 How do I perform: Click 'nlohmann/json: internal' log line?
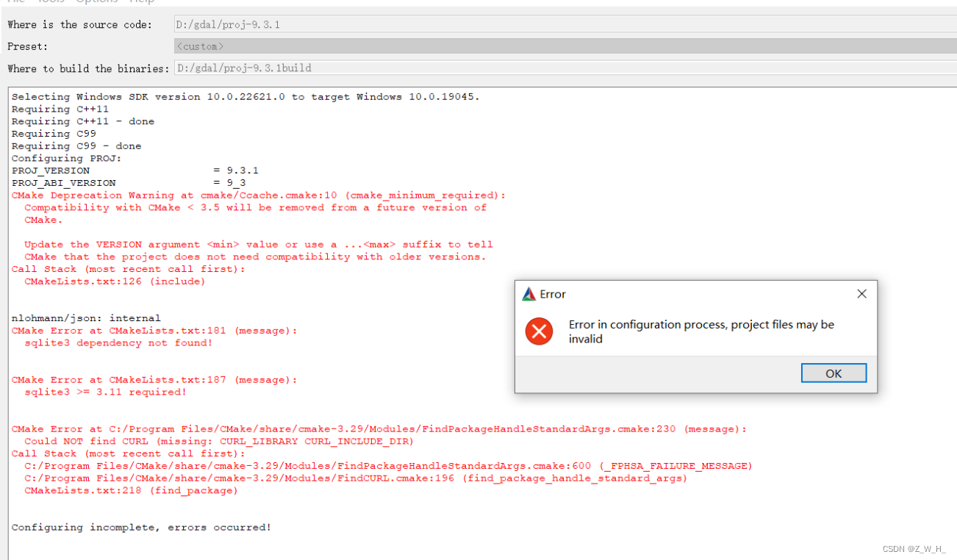click(x=86, y=318)
